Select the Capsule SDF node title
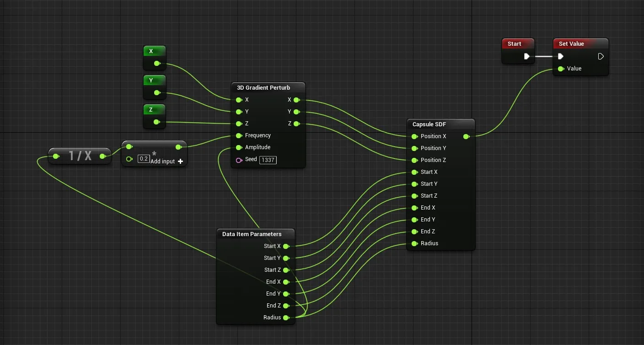The width and height of the screenshot is (644, 345). pyautogui.click(x=429, y=124)
